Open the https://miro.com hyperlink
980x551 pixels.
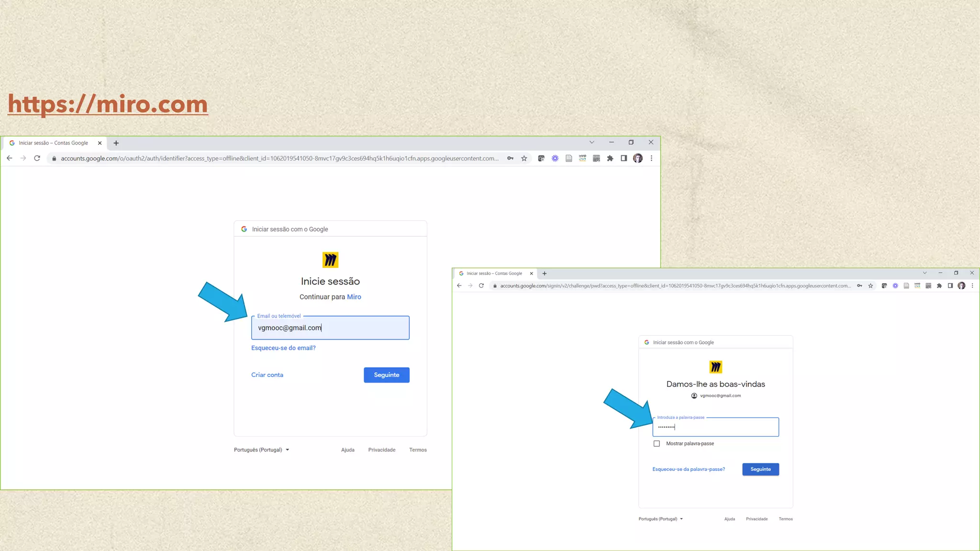(x=108, y=104)
